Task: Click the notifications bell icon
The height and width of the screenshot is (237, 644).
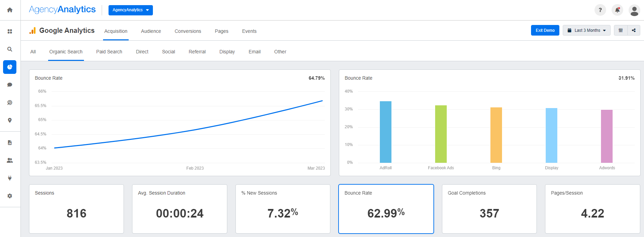Action: coord(617,10)
